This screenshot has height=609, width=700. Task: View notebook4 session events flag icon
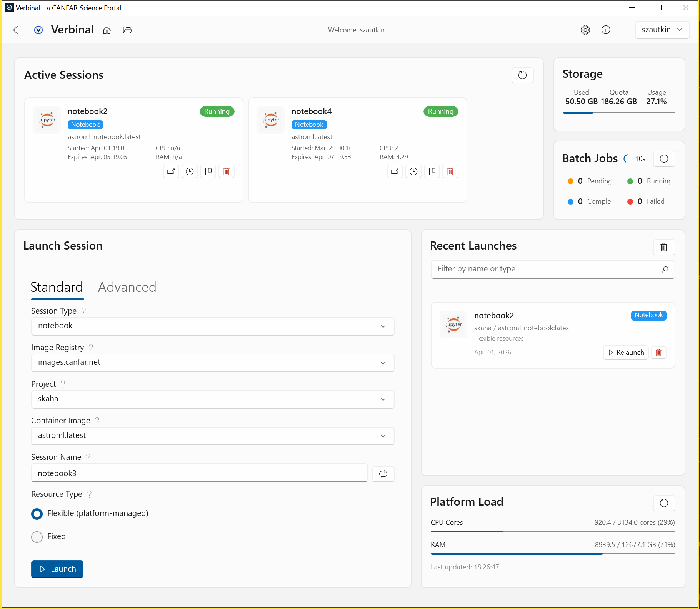coord(432,171)
